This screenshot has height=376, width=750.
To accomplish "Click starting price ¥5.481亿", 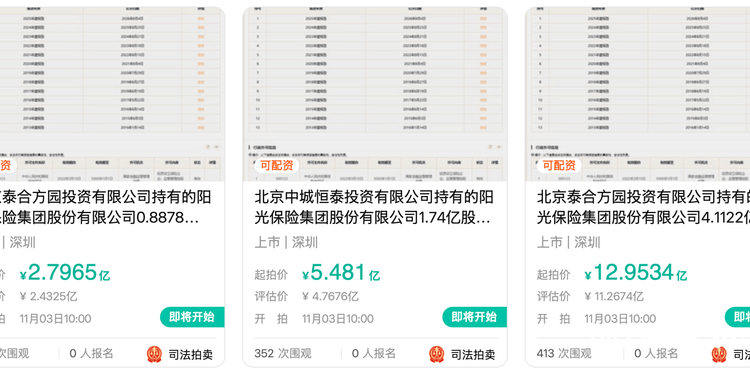I will 341,273.
